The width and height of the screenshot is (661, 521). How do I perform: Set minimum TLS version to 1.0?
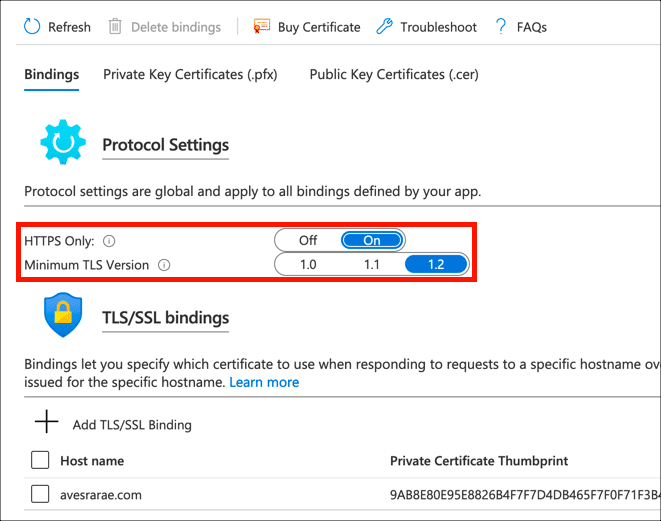point(308,265)
